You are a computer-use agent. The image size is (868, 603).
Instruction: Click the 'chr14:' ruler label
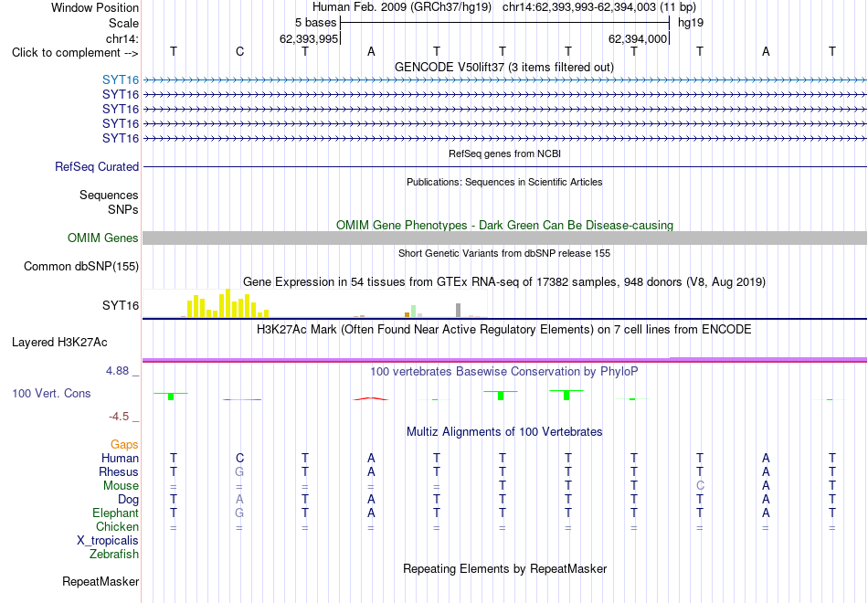point(122,38)
